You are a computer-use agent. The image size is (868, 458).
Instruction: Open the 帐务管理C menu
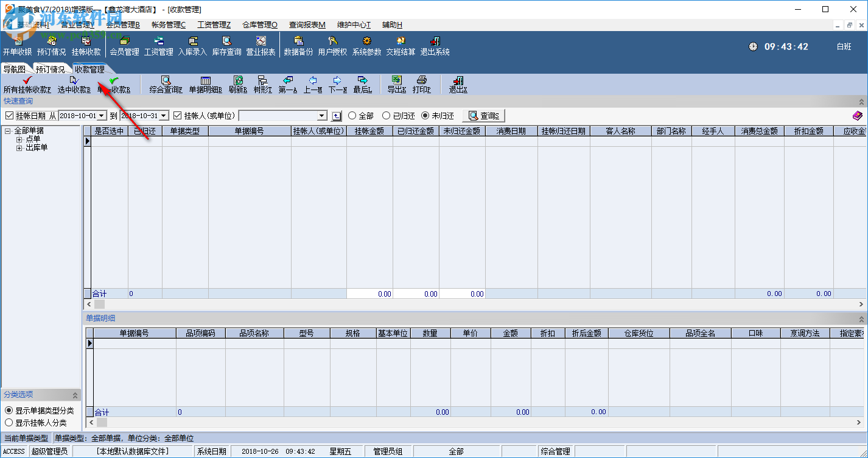169,25
